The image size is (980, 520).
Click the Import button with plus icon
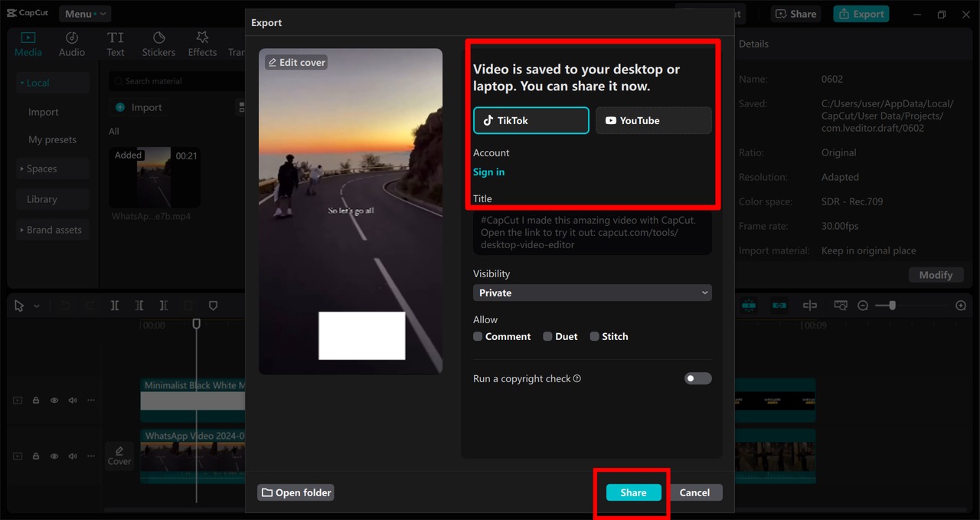(139, 107)
